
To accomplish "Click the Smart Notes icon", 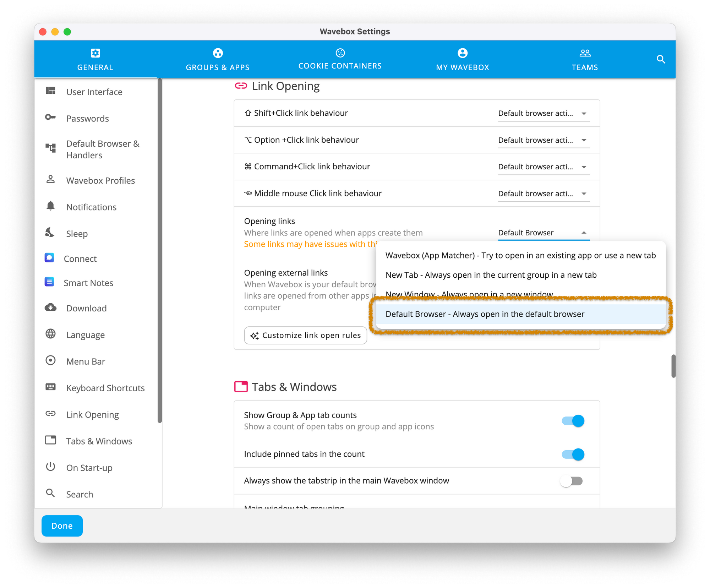I will pyautogui.click(x=49, y=282).
